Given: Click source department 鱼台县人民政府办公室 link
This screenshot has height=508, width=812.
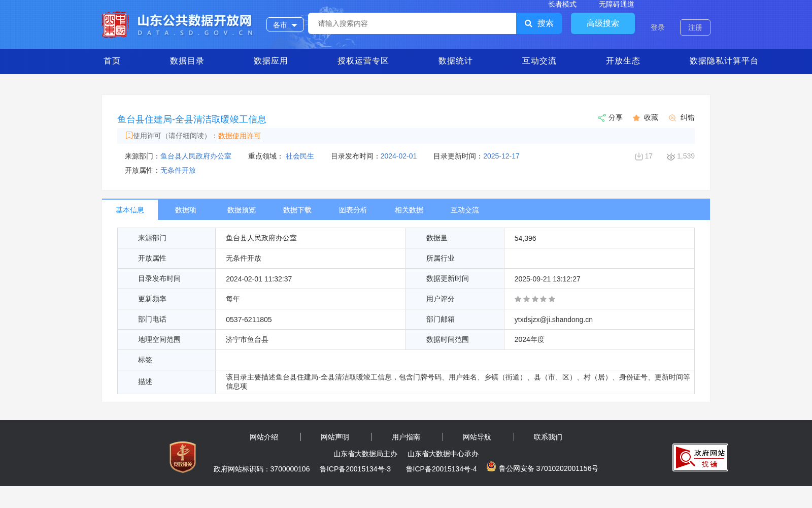Looking at the screenshot, I should (196, 156).
